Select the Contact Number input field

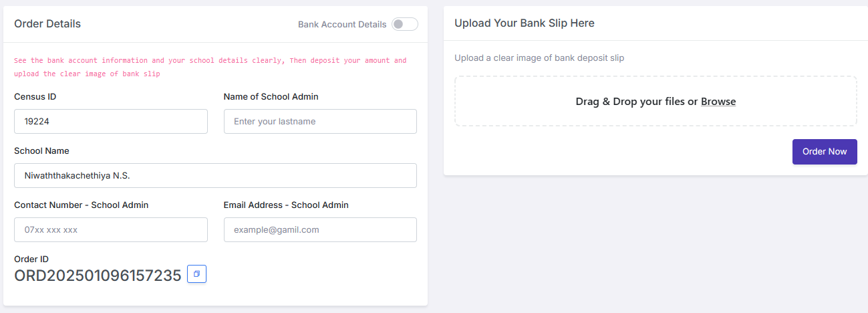110,230
